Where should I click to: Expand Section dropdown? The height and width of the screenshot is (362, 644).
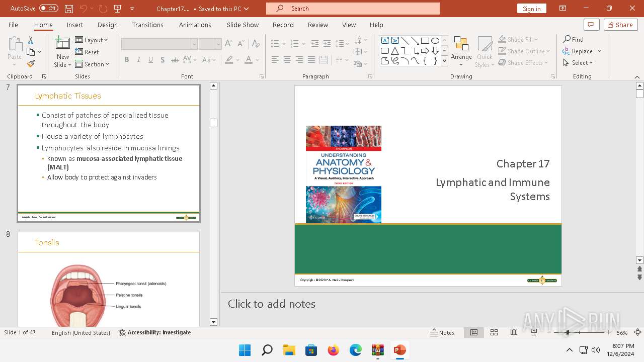[93, 64]
